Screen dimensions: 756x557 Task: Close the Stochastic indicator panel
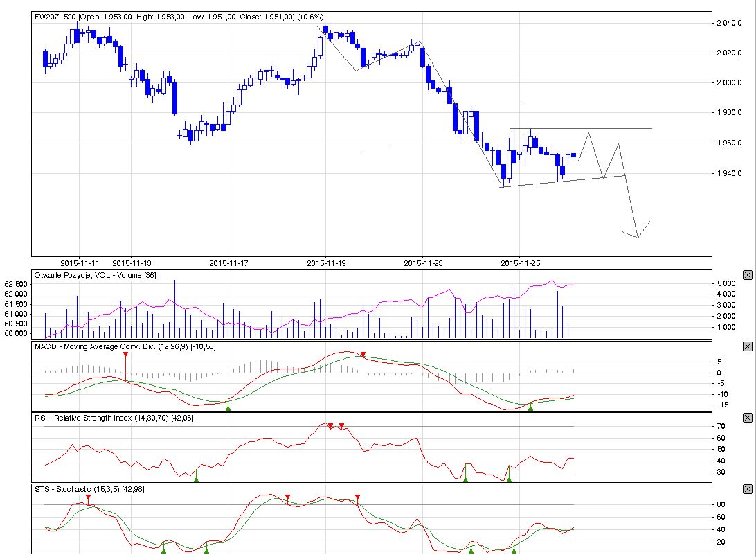pyautogui.click(x=747, y=489)
